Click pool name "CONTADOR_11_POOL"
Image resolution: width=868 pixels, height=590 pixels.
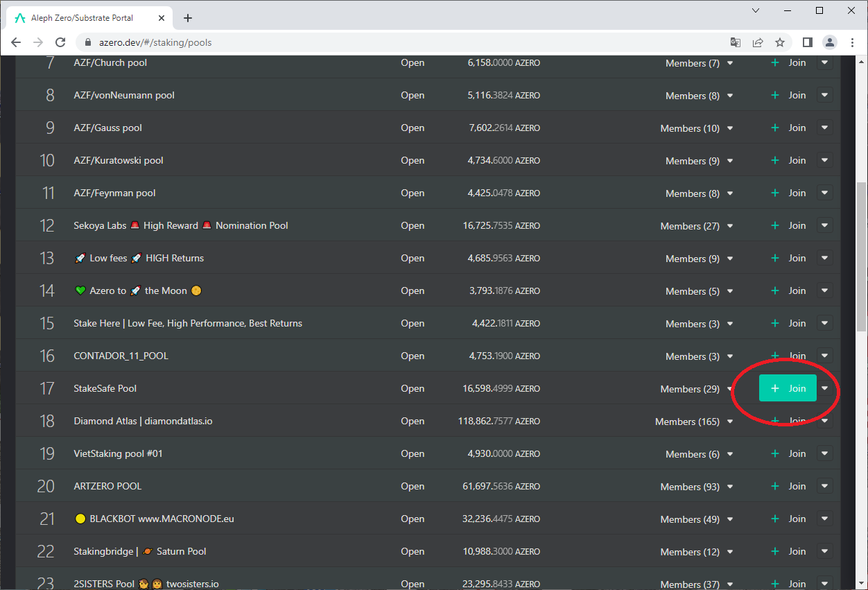click(121, 356)
